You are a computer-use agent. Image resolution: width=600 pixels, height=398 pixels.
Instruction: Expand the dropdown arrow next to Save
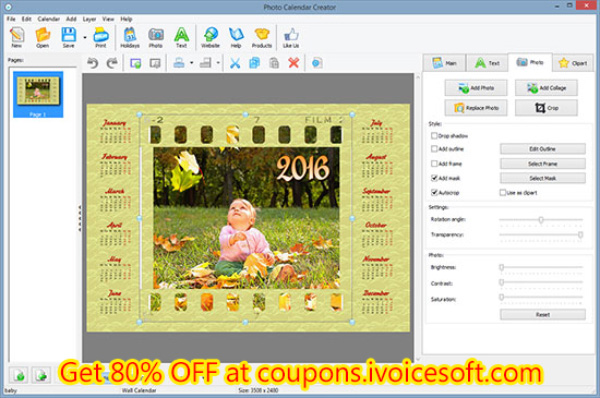coord(85,38)
